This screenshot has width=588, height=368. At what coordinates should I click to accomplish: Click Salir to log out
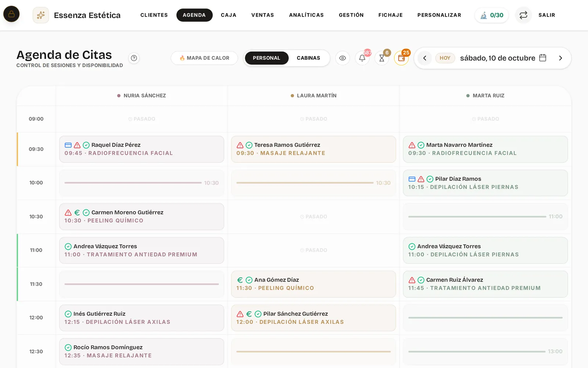547,15
